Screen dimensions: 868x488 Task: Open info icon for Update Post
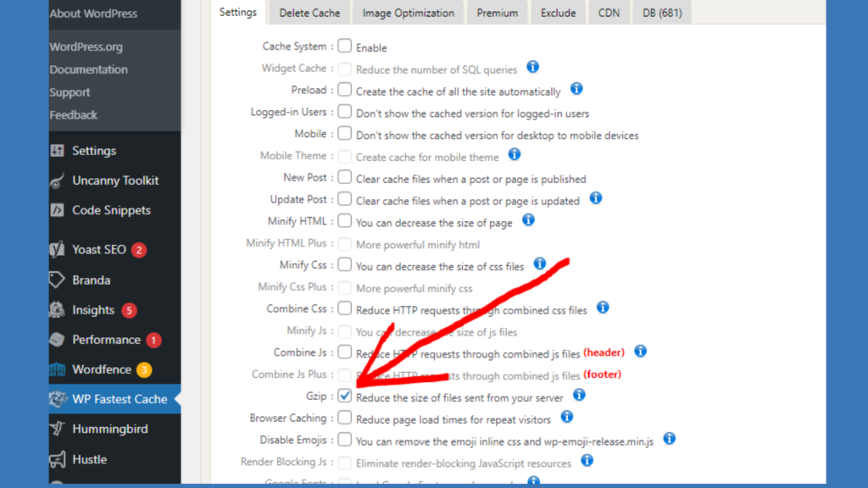coord(596,198)
